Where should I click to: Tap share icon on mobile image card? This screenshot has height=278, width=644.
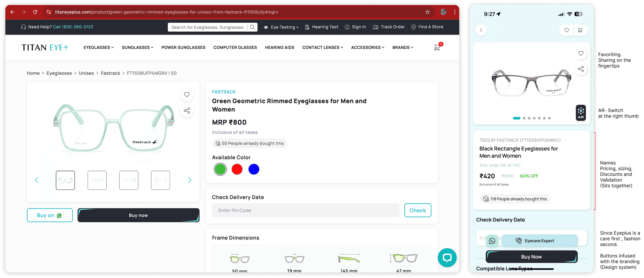coord(581,69)
